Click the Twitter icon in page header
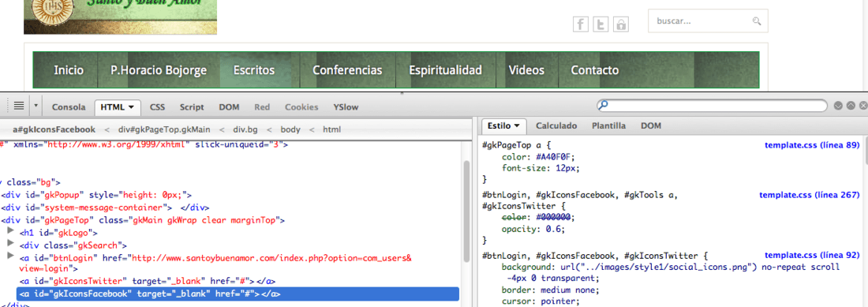Viewport: 868px width, 307px height. [600, 24]
